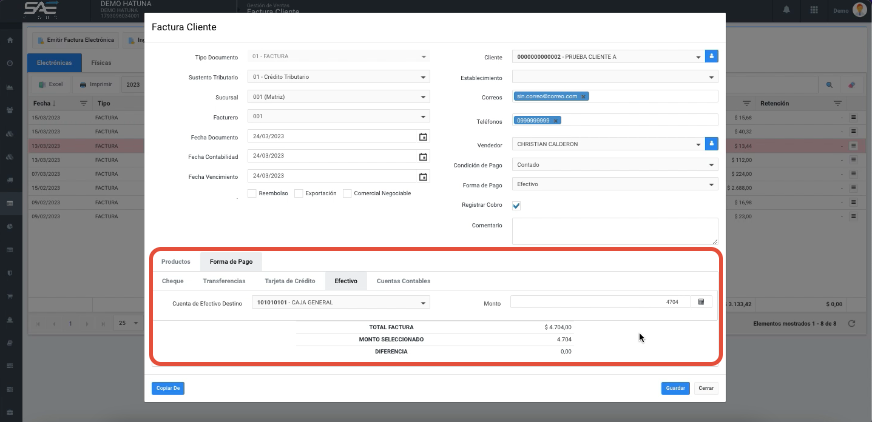Open calendar picker for Fecha Documento

point(423,137)
